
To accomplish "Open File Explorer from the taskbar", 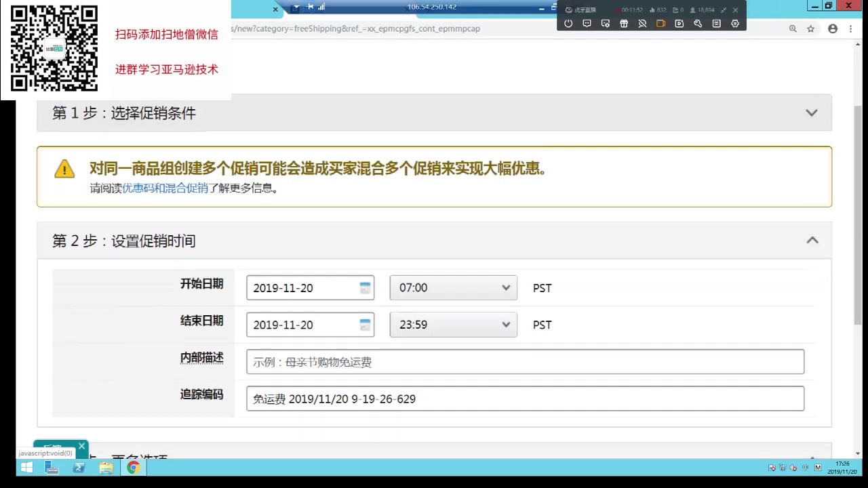I will (x=106, y=467).
